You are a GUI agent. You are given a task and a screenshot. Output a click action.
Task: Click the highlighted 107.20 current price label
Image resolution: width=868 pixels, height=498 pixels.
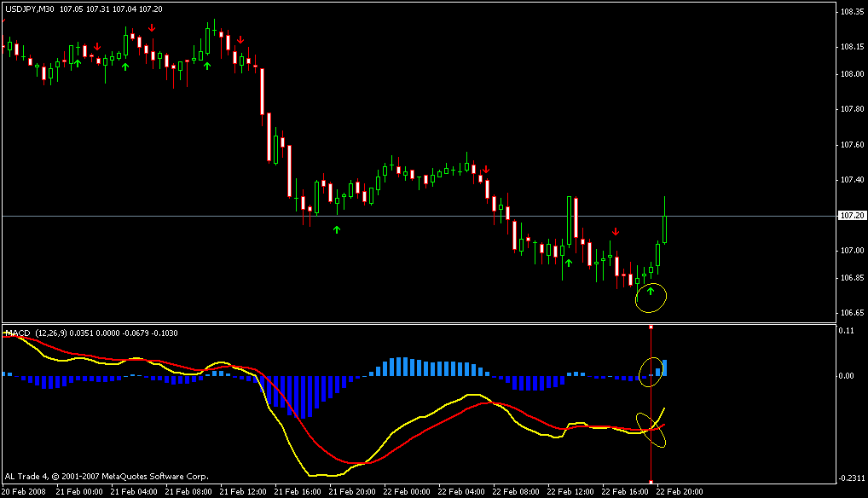coord(852,215)
